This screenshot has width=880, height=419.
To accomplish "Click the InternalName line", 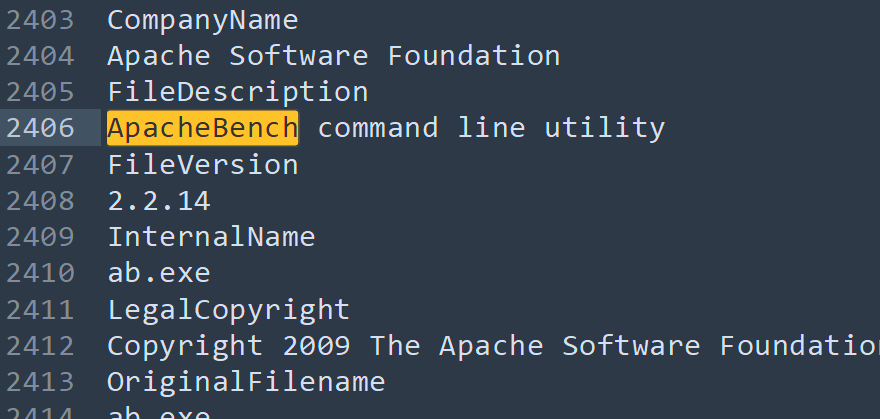I will click(x=211, y=237).
